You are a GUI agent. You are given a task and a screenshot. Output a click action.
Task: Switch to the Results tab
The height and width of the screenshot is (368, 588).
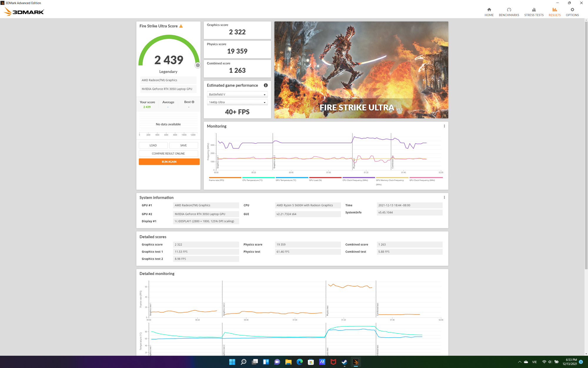click(x=554, y=12)
